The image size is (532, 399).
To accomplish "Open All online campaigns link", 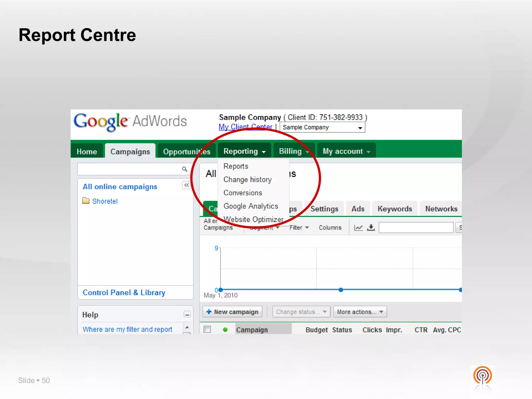I will point(120,187).
